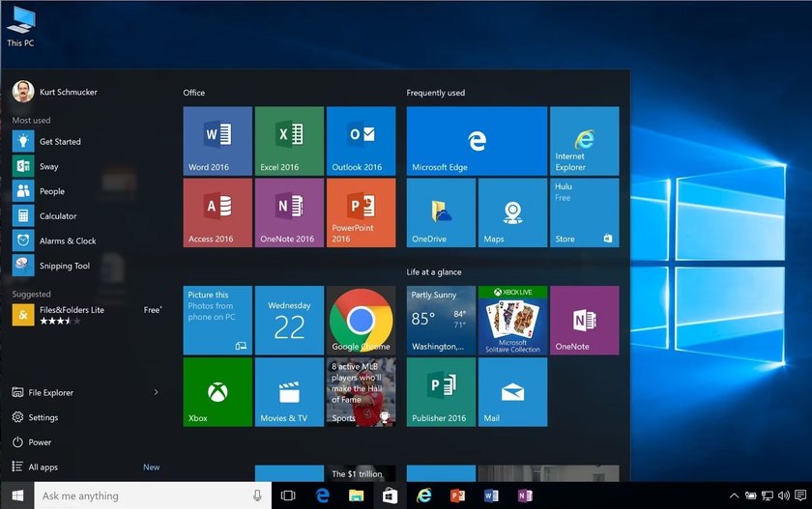Viewport: 812px width, 509px height.
Task: Open the Store tile showing Hulu
Action: [x=584, y=212]
